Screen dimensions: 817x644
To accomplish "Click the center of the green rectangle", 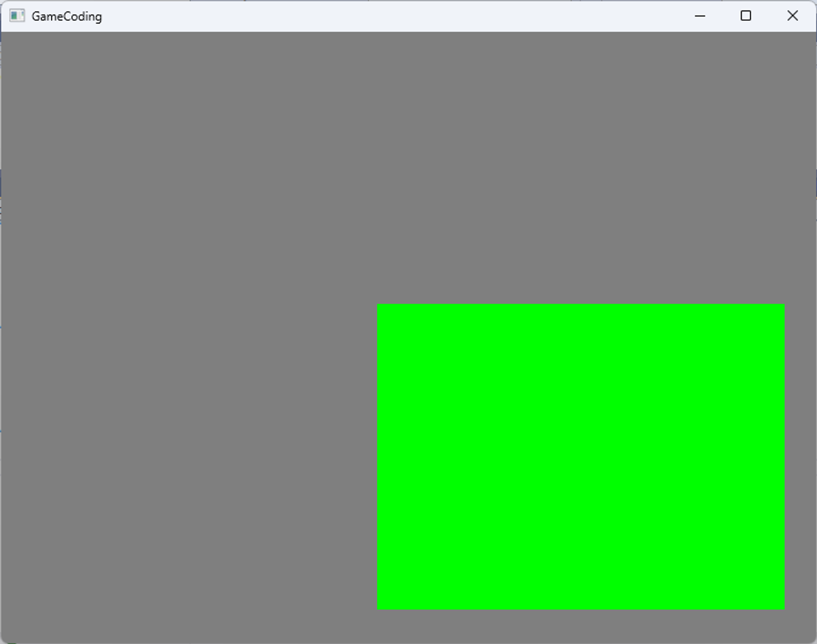I will coord(580,456).
